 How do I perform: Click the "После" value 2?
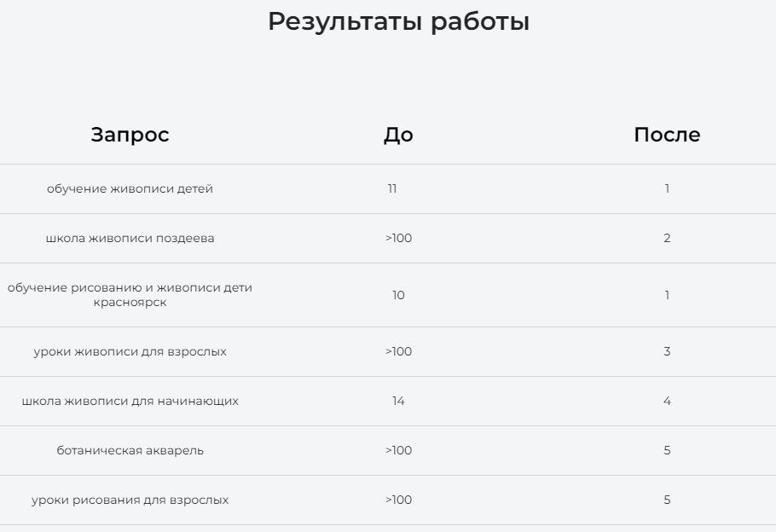tap(667, 239)
